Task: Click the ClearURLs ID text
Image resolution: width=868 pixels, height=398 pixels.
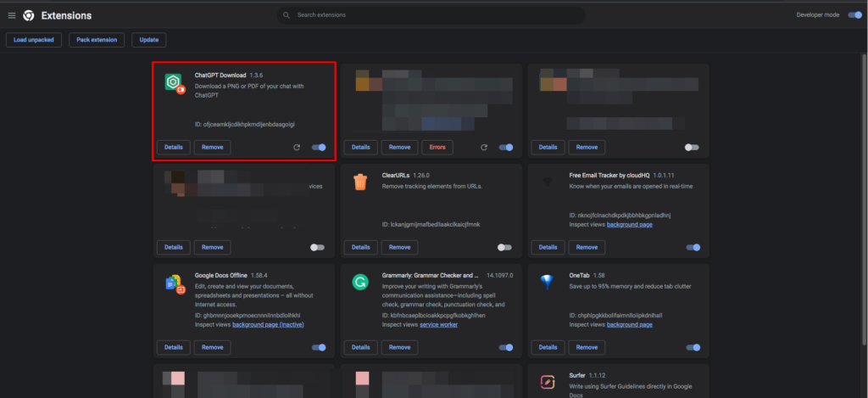Action: [x=431, y=225]
